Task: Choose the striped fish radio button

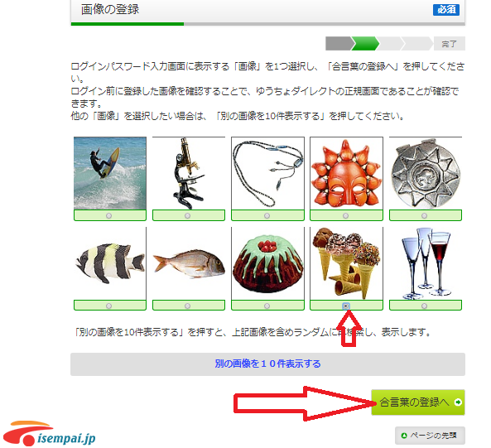Action: tap(108, 306)
